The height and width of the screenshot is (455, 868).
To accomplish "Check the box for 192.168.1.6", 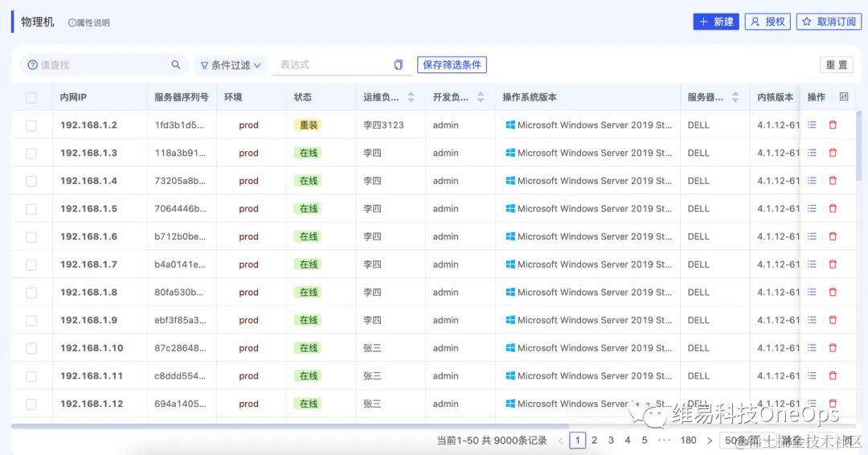I will (31, 237).
